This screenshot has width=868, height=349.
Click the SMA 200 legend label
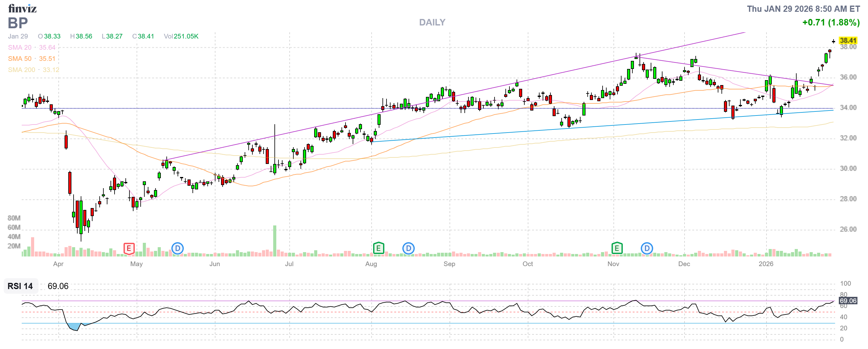21,70
